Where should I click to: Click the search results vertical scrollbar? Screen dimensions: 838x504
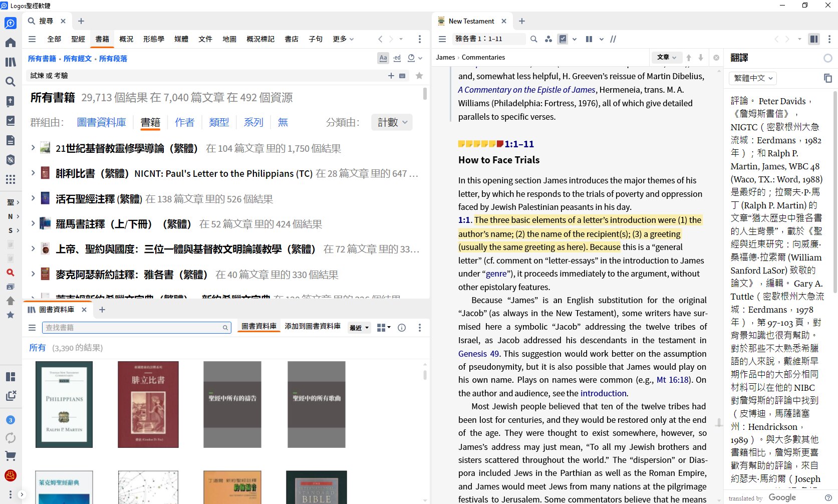[x=425, y=94]
